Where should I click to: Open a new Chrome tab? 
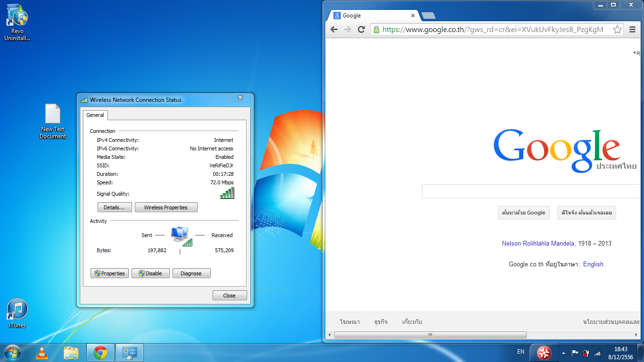coord(428,16)
